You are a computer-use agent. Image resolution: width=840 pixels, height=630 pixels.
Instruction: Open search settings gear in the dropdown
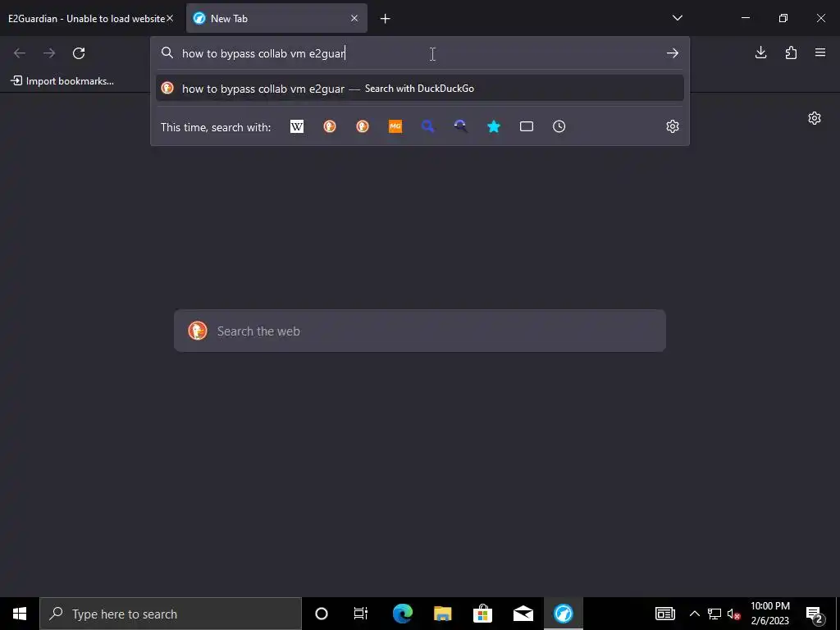coord(673,126)
